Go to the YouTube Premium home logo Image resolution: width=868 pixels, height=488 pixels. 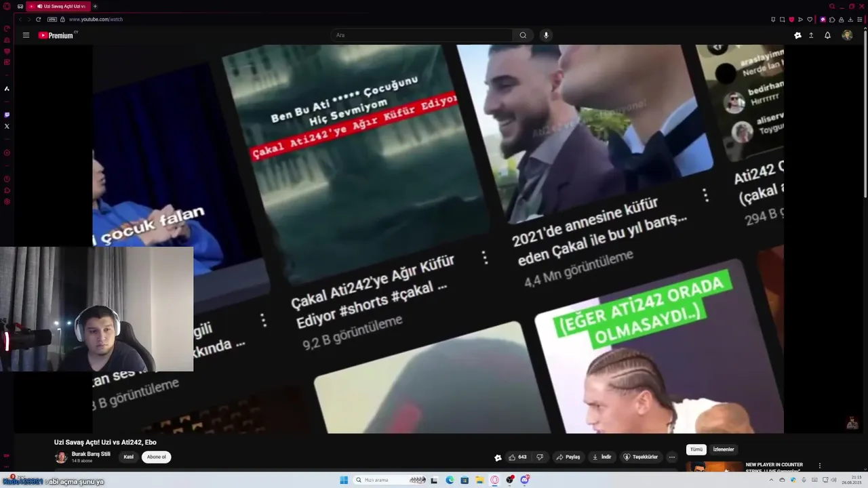click(x=57, y=35)
